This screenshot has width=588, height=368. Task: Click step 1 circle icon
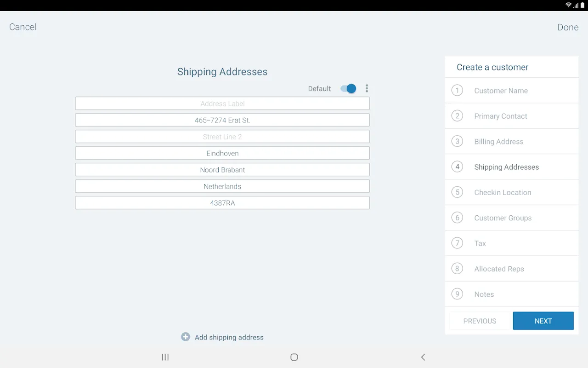[457, 90]
